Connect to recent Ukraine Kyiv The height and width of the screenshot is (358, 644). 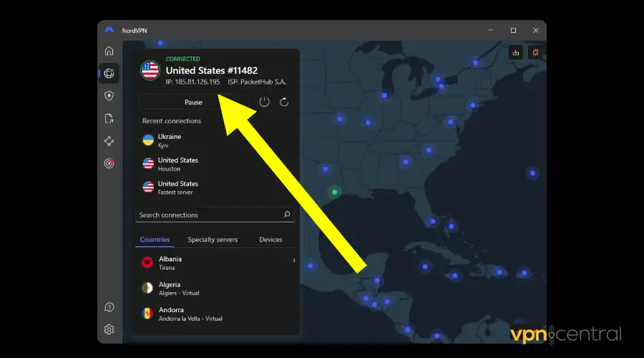[215, 140]
